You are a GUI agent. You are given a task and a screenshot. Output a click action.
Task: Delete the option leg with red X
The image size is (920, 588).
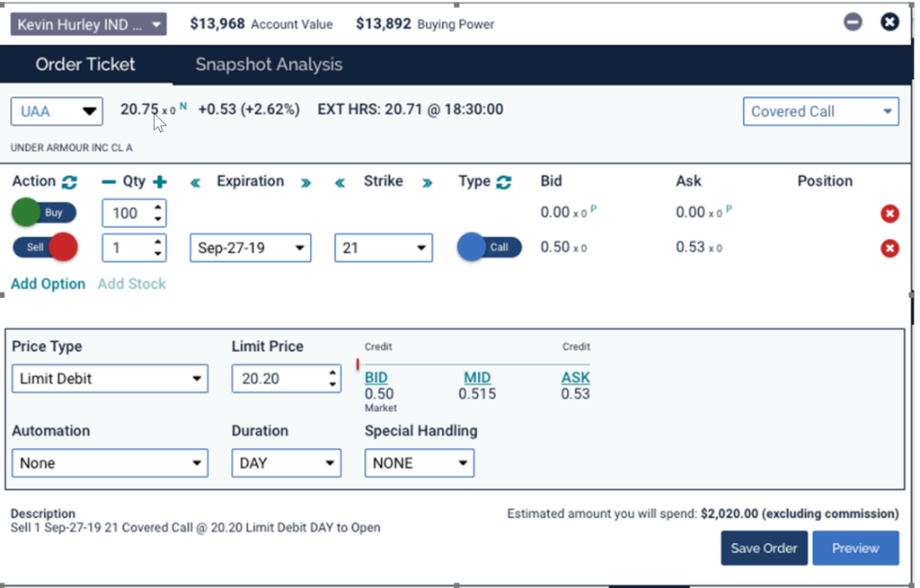[889, 249]
